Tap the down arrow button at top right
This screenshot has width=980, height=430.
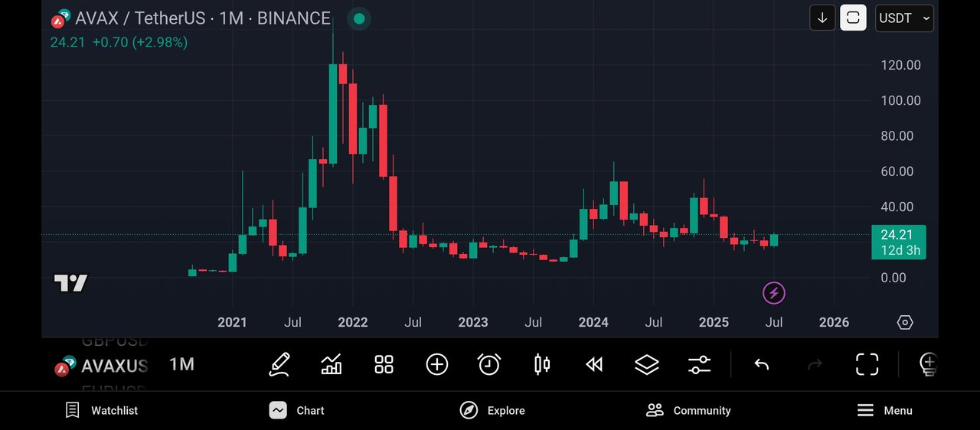(822, 18)
